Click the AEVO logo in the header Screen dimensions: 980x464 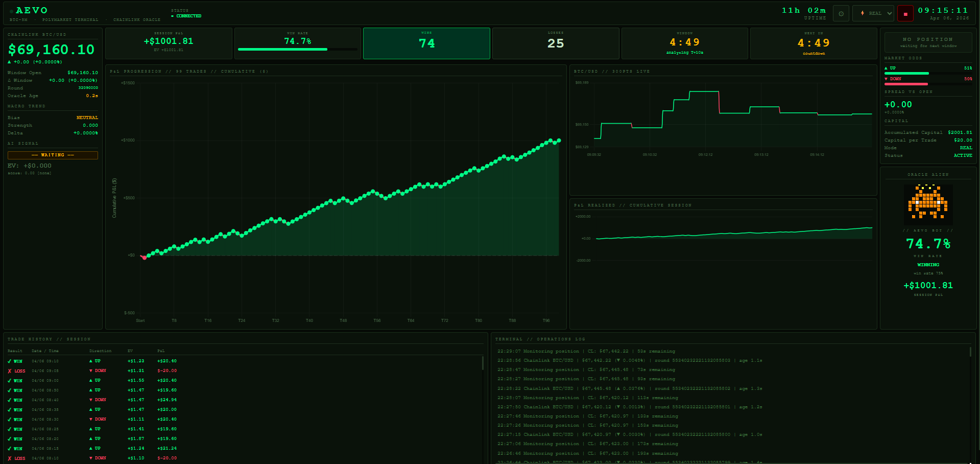pyautogui.click(x=31, y=11)
